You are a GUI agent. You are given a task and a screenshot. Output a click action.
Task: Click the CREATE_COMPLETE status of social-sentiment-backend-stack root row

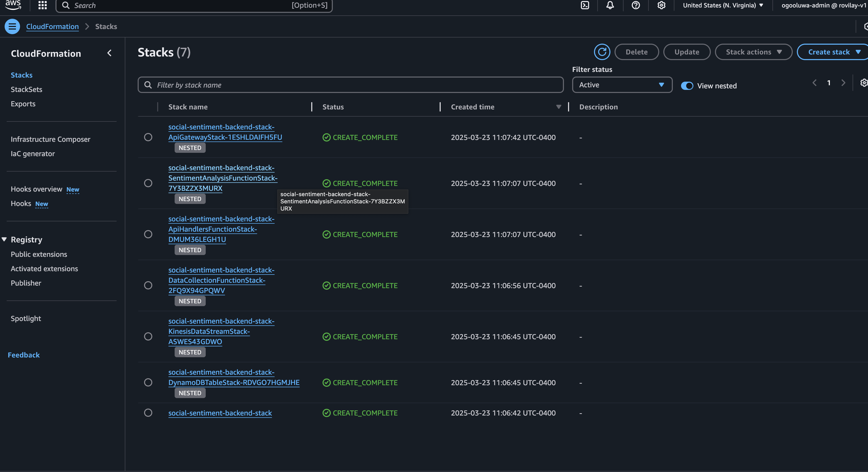pyautogui.click(x=360, y=413)
